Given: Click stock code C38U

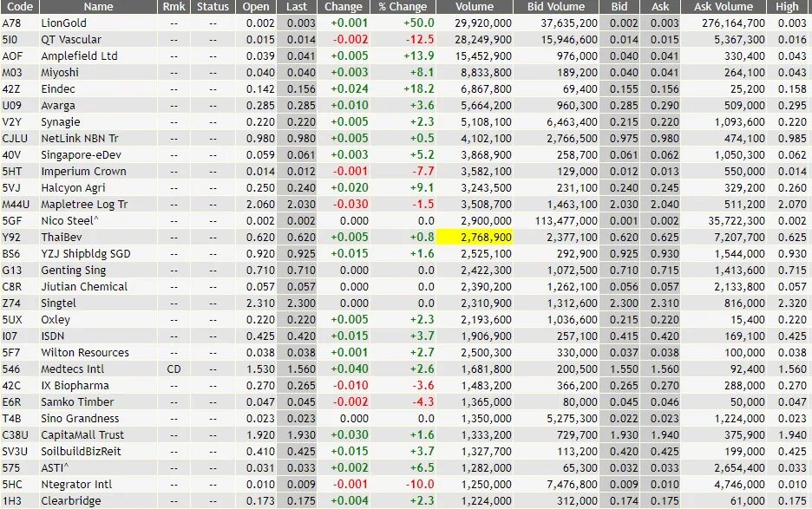Looking at the screenshot, I should (x=15, y=435).
